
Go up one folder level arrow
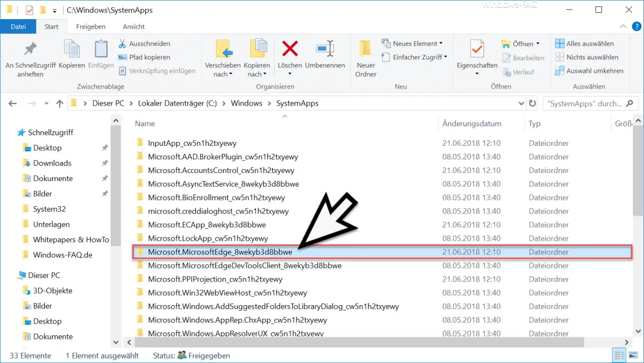point(60,104)
